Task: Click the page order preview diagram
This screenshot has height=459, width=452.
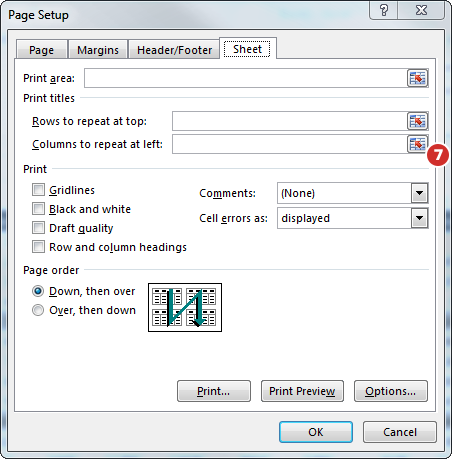Action: 185,307
